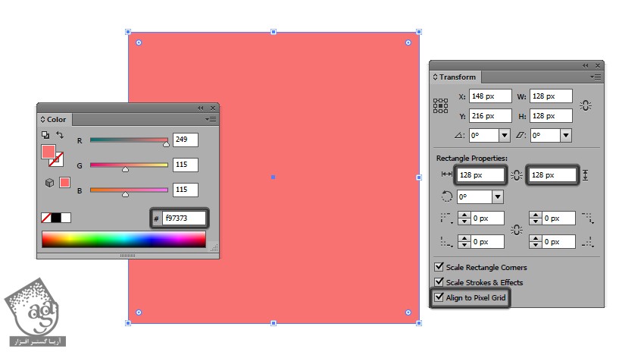The width and height of the screenshot is (644, 352).
Task: Open the Rotate angle dropdown
Action: coord(504,136)
